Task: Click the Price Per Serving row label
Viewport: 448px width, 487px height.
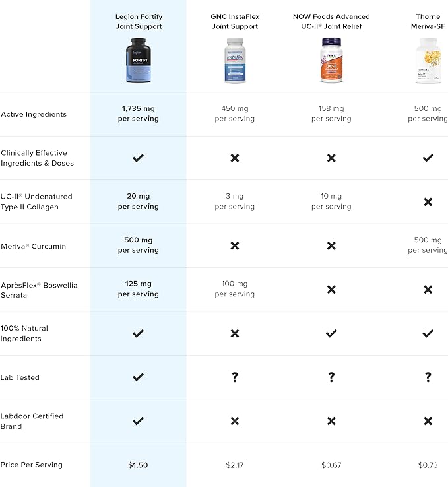Action: click(x=32, y=465)
